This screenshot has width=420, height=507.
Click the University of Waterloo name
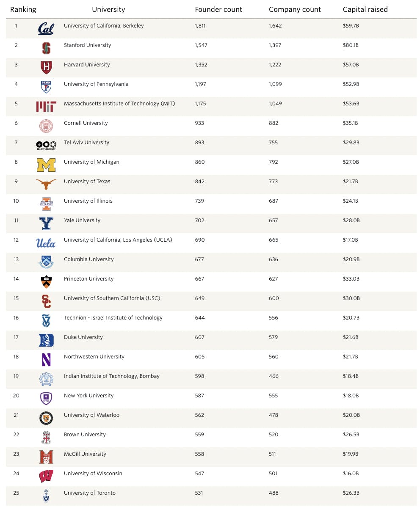tap(91, 415)
